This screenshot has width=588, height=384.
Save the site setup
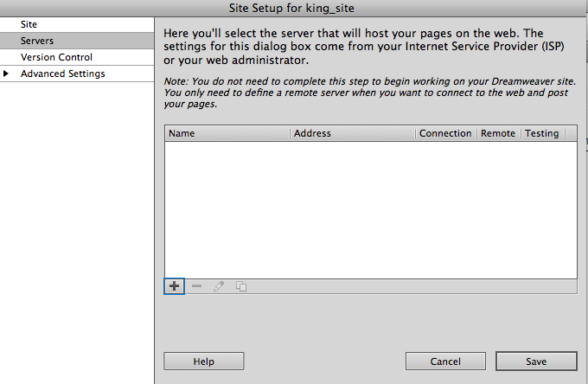pos(536,361)
